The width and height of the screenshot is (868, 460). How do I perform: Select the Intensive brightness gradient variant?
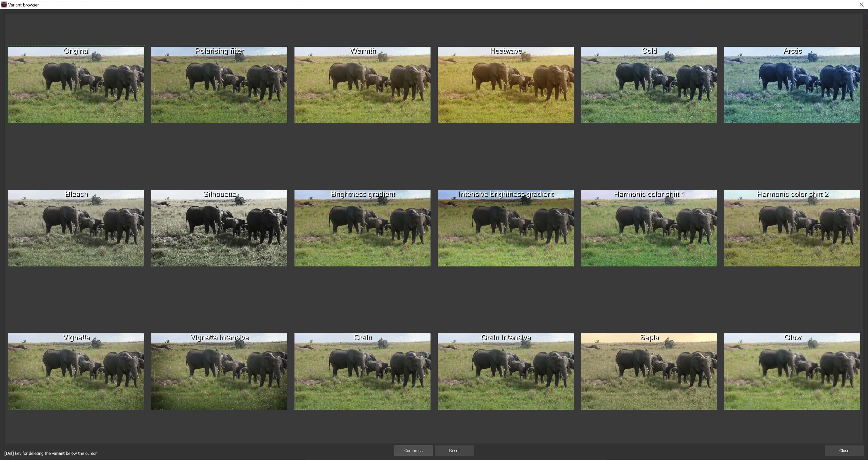coord(505,228)
